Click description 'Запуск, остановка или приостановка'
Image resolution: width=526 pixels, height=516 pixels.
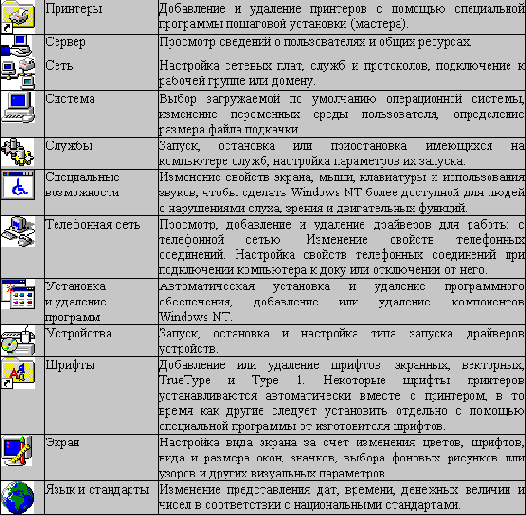point(342,153)
